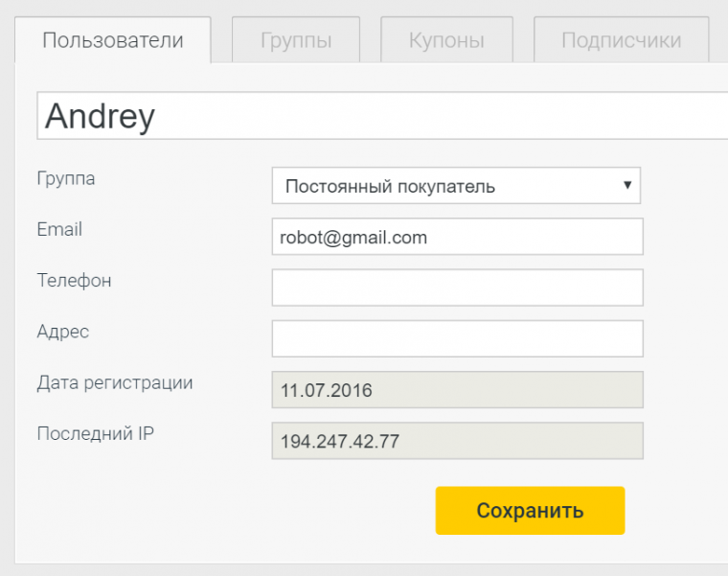This screenshot has height=576, width=728.
Task: Focus the Email field with robot@gmail.com
Action: tap(457, 237)
